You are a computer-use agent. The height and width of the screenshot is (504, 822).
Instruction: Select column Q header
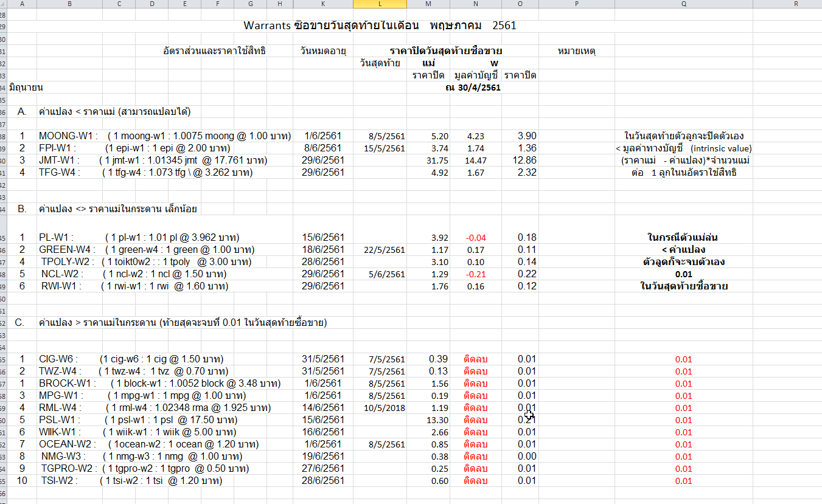684,4
